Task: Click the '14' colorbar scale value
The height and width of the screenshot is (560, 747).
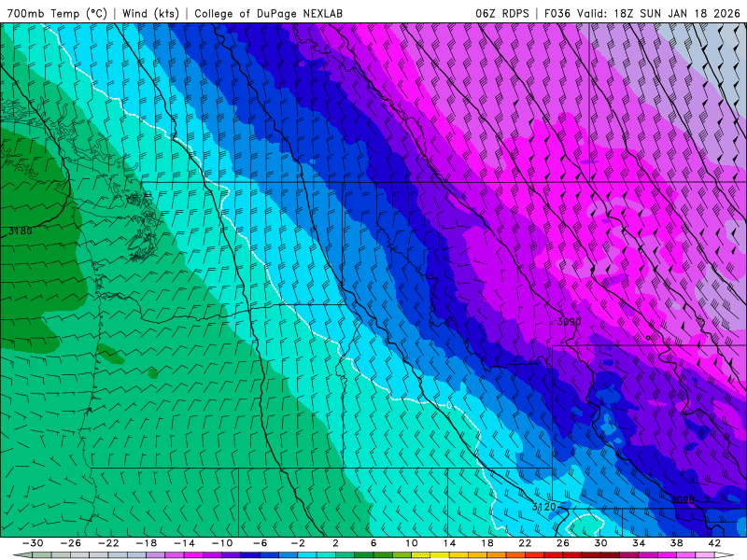Action: 449,543
